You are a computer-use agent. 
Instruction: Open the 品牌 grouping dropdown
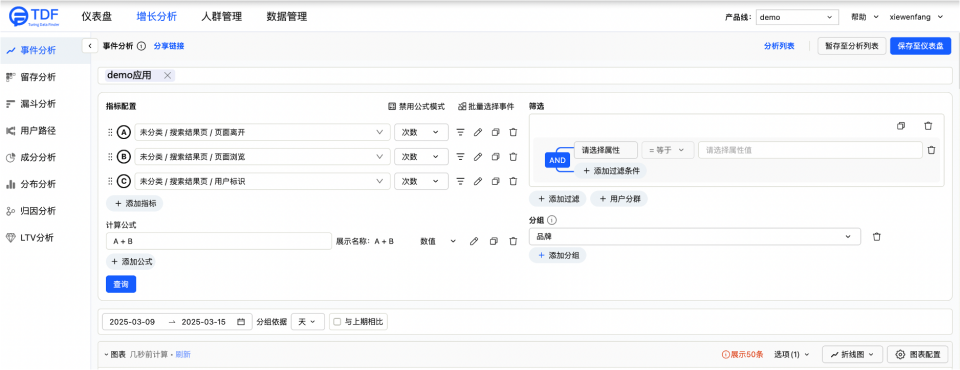tap(695, 236)
